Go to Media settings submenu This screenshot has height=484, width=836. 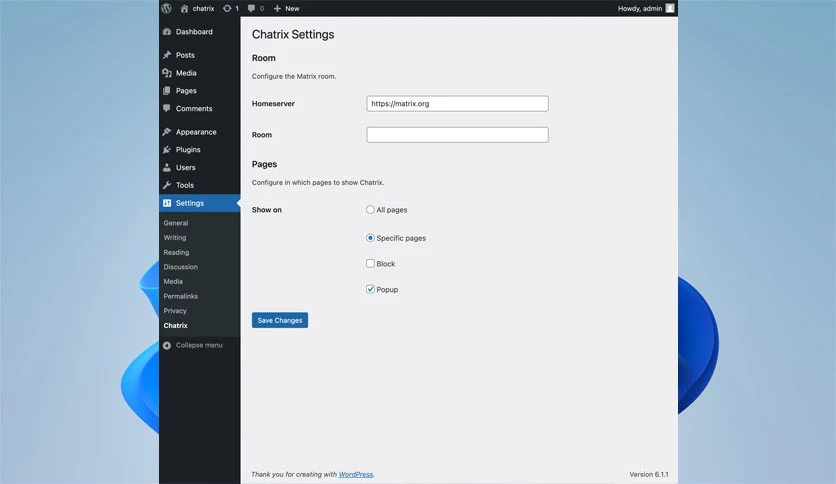click(173, 281)
